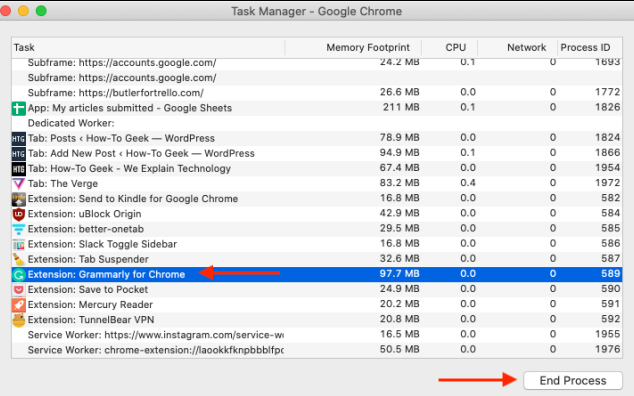
Task: Click the 42.9 MB memory value
Action: (399, 214)
